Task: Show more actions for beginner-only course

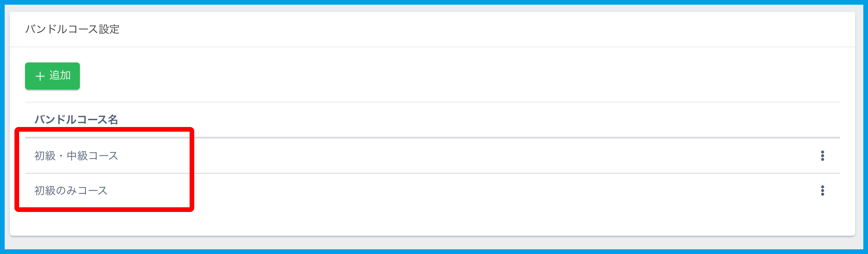Action: point(823,191)
